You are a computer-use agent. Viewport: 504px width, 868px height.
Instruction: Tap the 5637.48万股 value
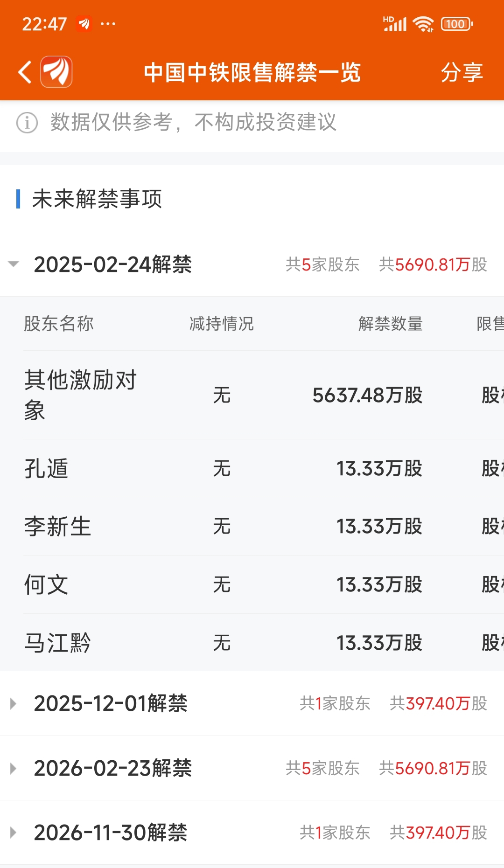(x=368, y=395)
